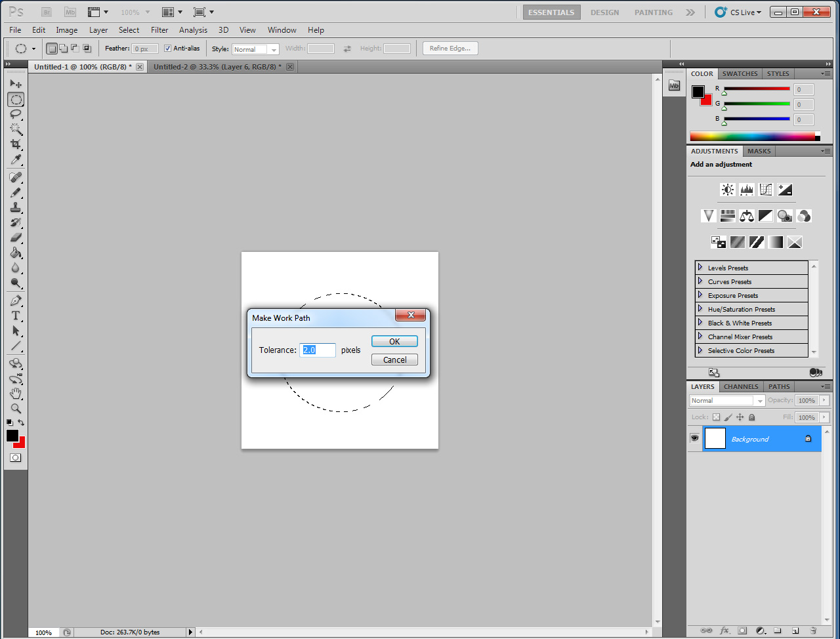
Task: Click the link layers icon
Action: [x=706, y=630]
